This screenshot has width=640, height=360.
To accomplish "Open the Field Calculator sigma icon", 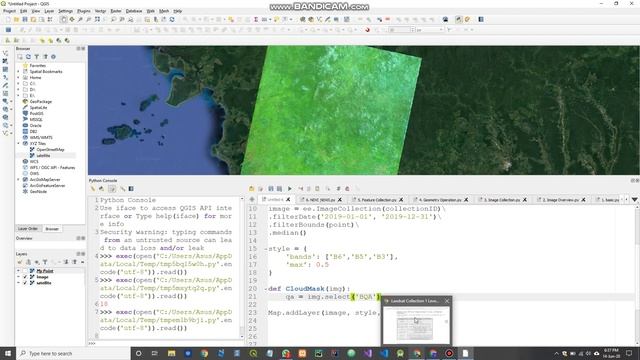I will (x=256, y=19).
